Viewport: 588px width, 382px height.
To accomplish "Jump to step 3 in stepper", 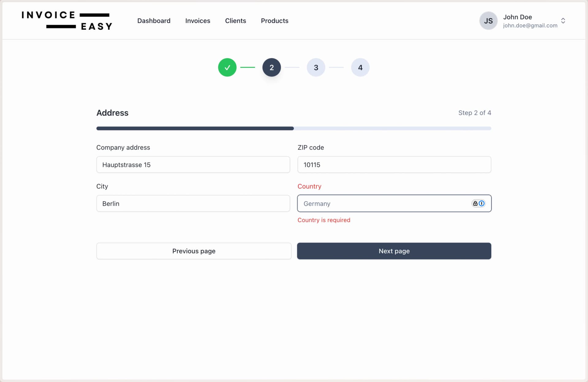I will (316, 67).
